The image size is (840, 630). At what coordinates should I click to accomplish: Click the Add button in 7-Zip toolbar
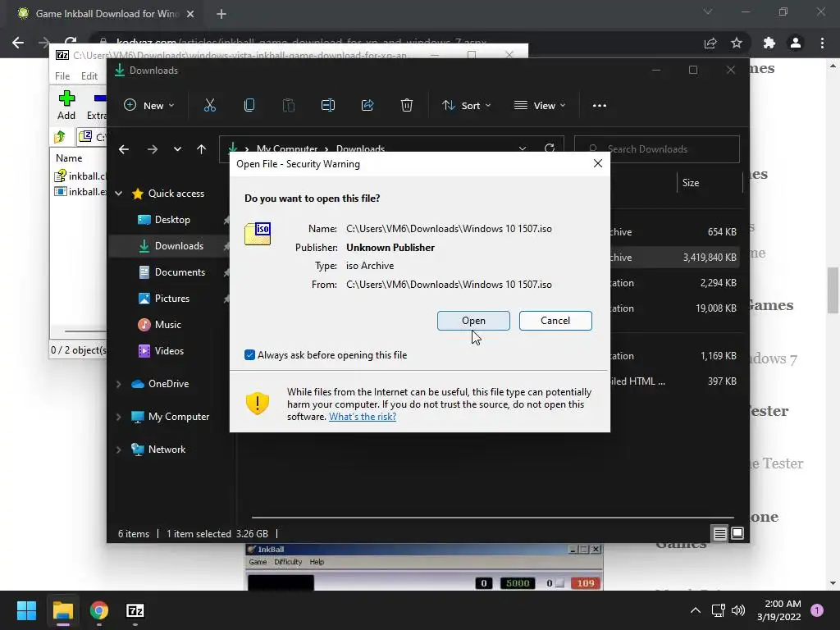click(66, 105)
